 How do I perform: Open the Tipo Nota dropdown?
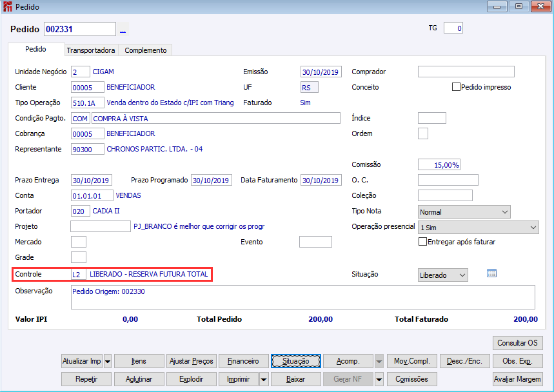pyautogui.click(x=464, y=212)
